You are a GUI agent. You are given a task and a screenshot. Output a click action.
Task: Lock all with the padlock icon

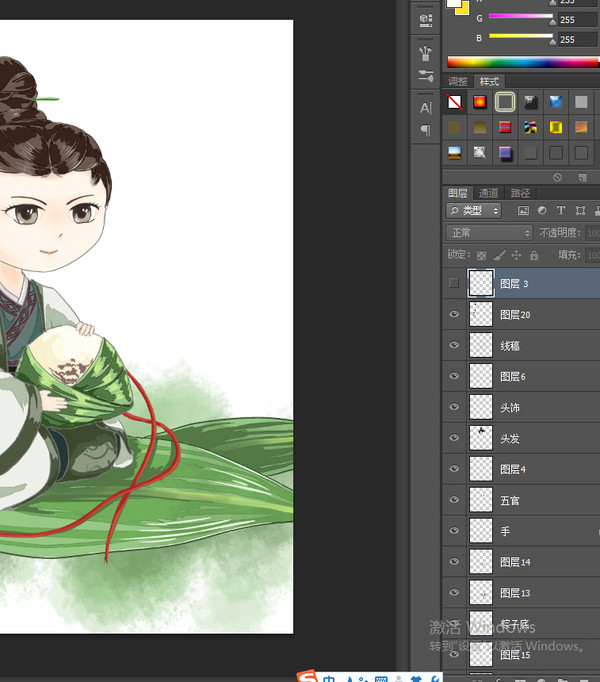click(534, 255)
